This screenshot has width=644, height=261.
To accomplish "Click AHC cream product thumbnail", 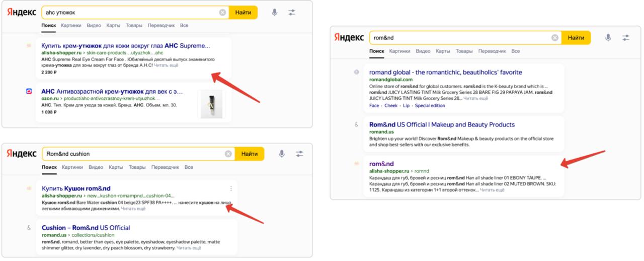I will (211, 104).
